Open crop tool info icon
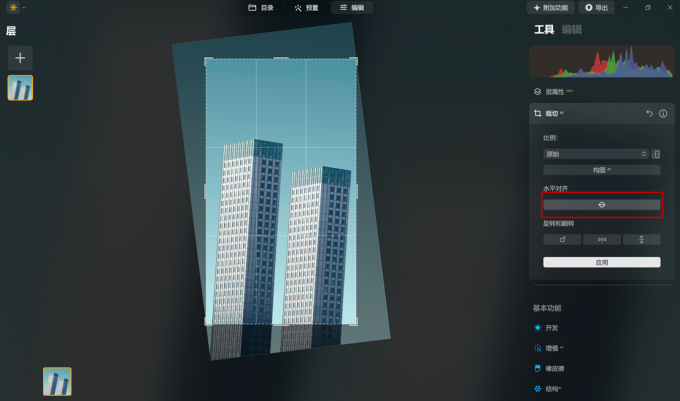Screen dimensions: 680x401 coord(663,114)
